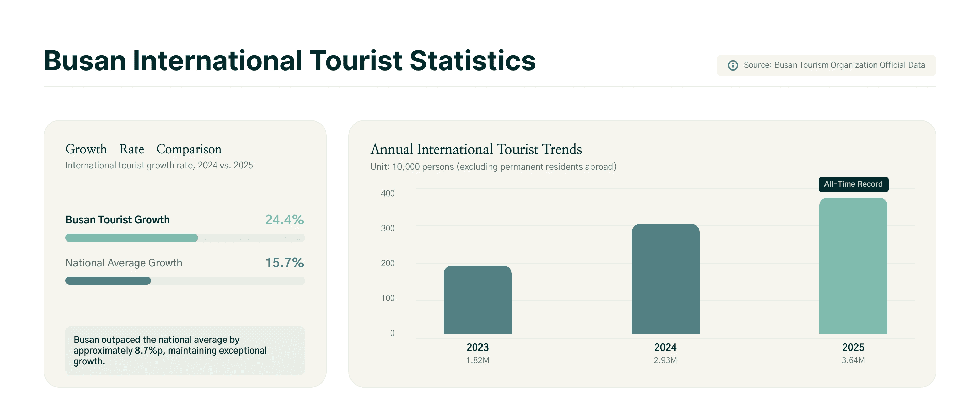Click the 3.64M value under 2025

pyautogui.click(x=853, y=360)
